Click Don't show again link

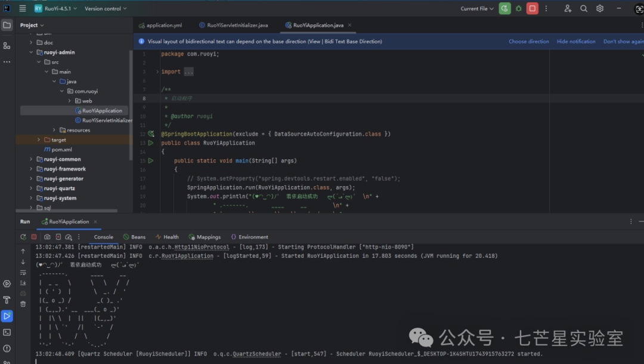coord(624,42)
